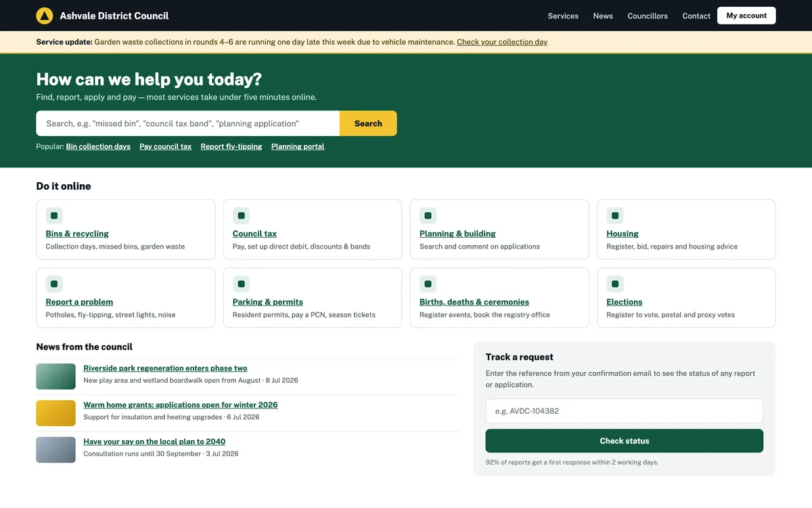Screen dimensions: 812x508
Task: Click the Check status button
Action: click(x=625, y=441)
